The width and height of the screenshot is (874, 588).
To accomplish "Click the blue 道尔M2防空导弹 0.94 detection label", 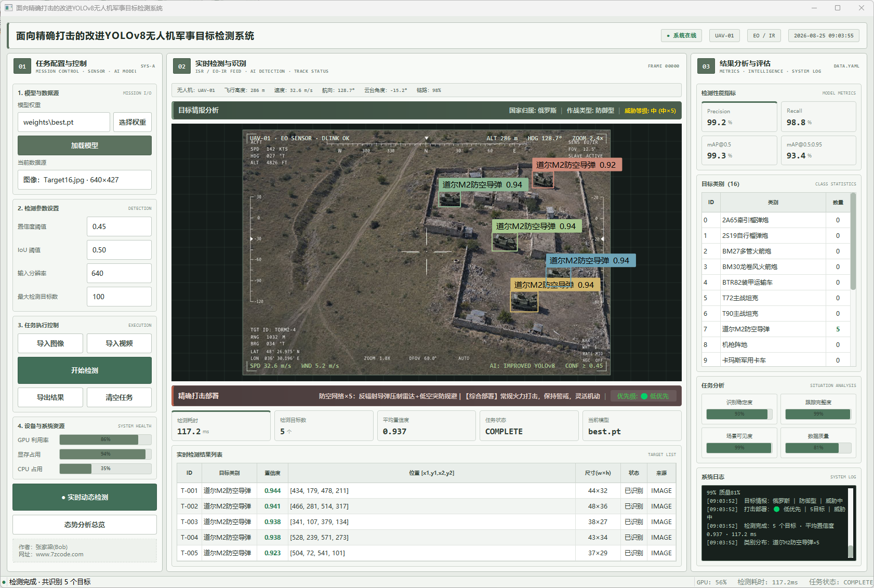I will click(x=590, y=260).
